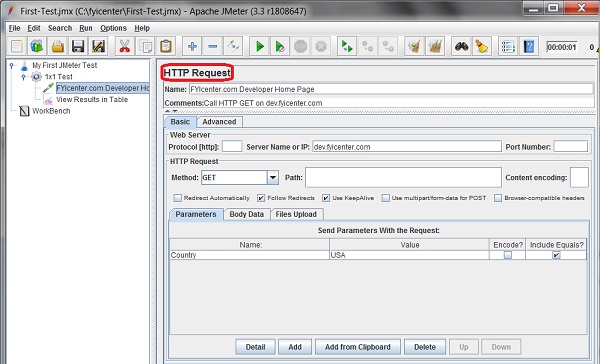Uncheck Include Equals? for Country row
Screen dimensions: 600x364
tap(556, 255)
